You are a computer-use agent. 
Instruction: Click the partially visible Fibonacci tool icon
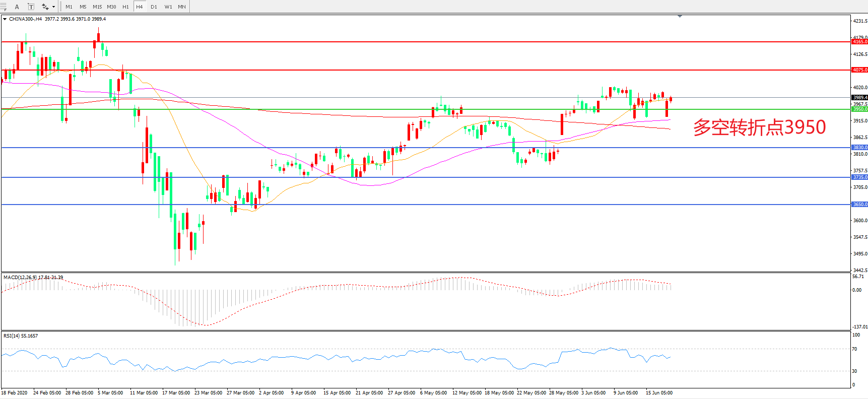3,7
